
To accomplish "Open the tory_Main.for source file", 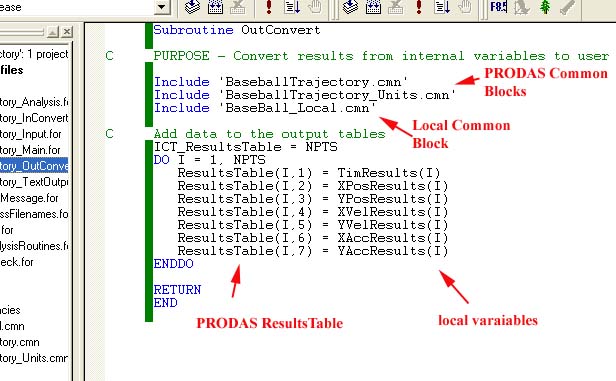I will [30, 150].
